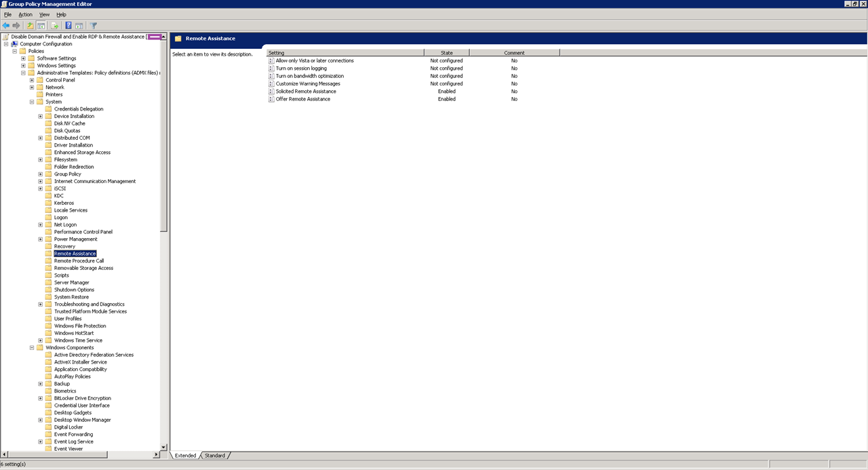Collapse the System folder node

coord(32,102)
